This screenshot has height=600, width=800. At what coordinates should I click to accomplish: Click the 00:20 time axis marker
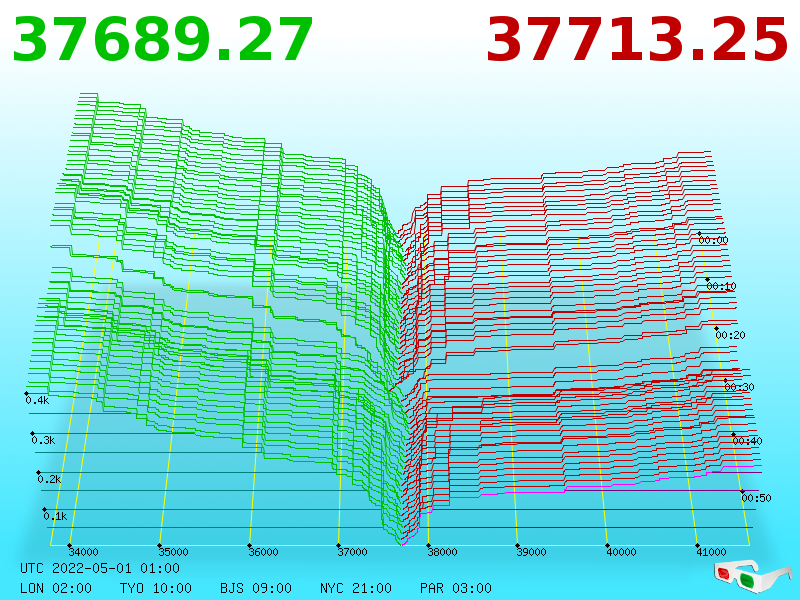pyautogui.click(x=731, y=335)
